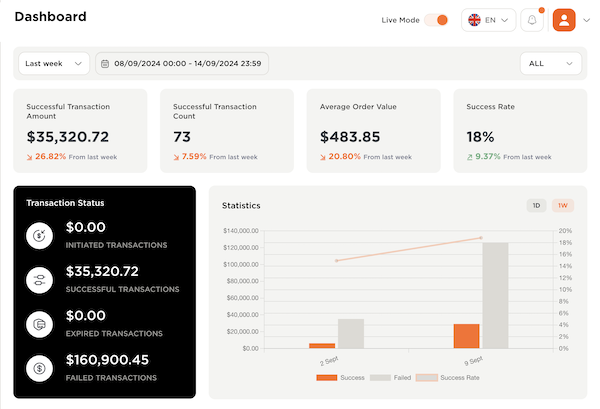
Task: Click the Average Order Value card
Action: [x=373, y=131]
